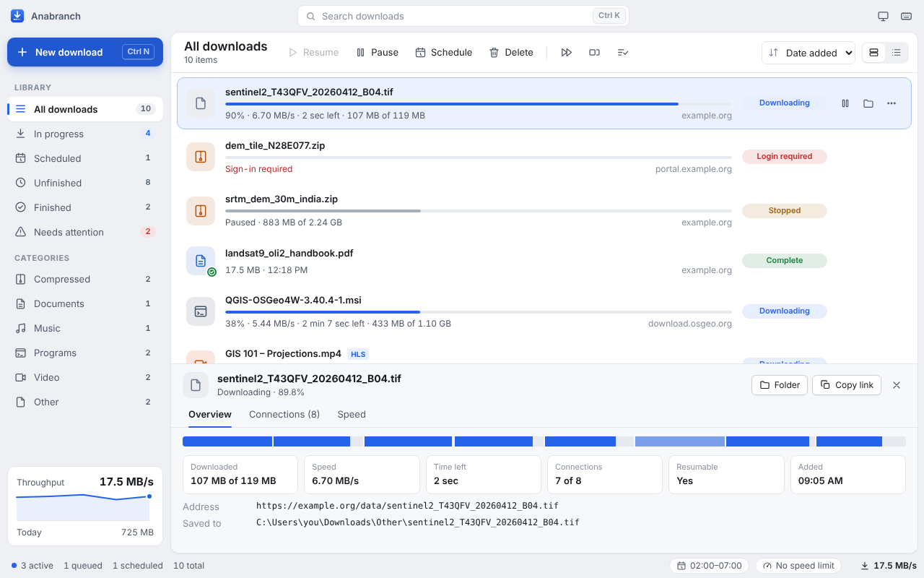924x578 pixels.
Task: Click the Anabranch app logo
Action: tap(17, 16)
